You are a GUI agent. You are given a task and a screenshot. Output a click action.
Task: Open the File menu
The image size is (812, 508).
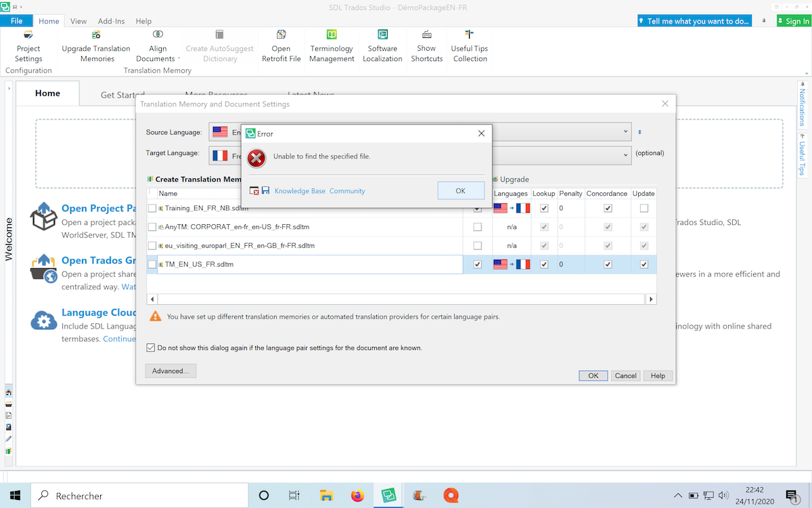(x=16, y=21)
